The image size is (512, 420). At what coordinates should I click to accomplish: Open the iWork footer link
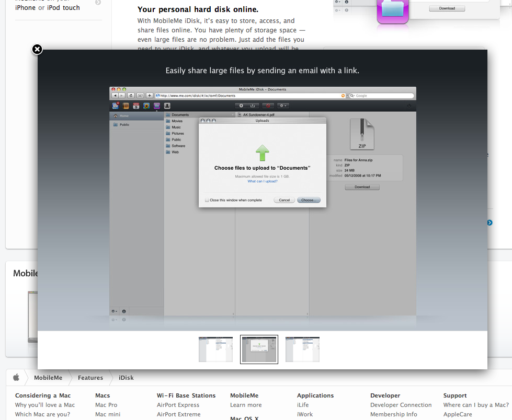point(305,414)
